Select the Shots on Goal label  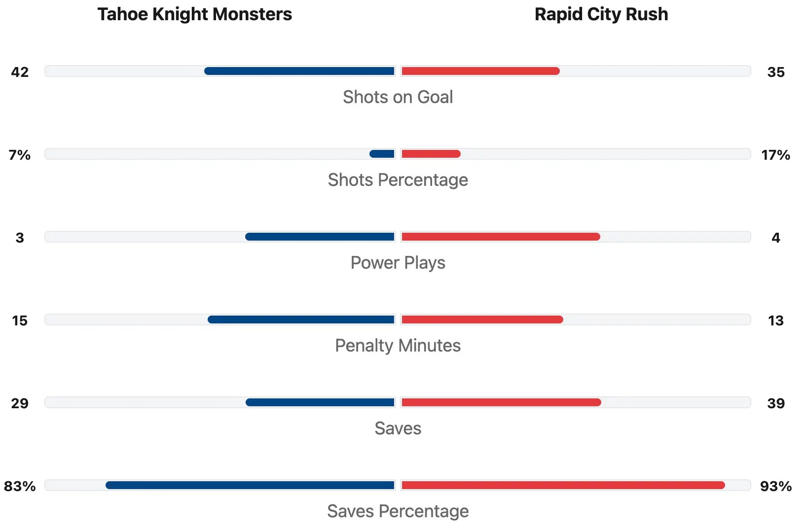click(x=398, y=97)
